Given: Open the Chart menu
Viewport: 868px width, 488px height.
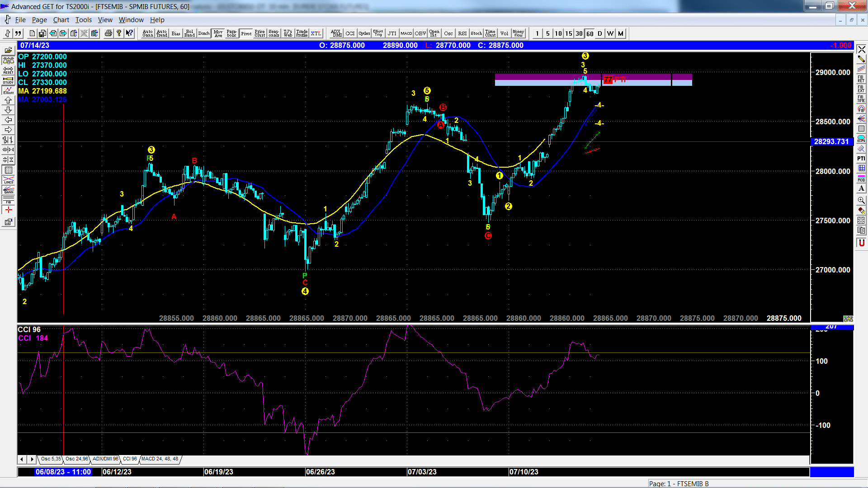Looking at the screenshot, I should click(61, 20).
